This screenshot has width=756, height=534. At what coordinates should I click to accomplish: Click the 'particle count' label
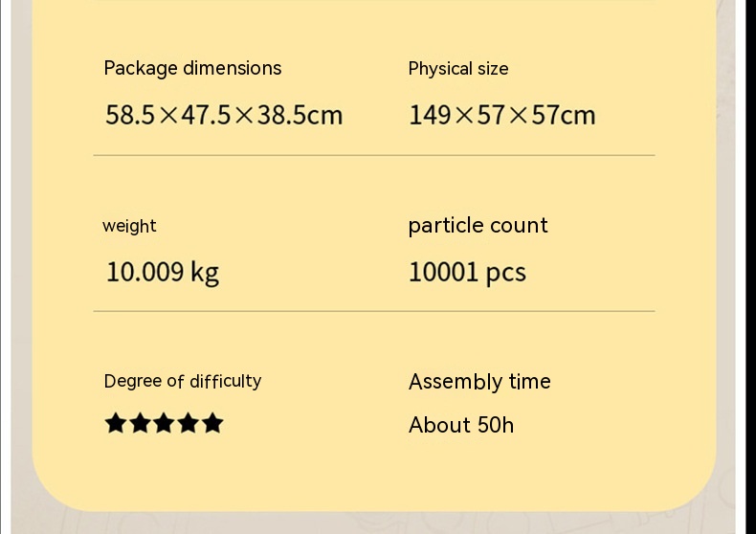coord(478,225)
